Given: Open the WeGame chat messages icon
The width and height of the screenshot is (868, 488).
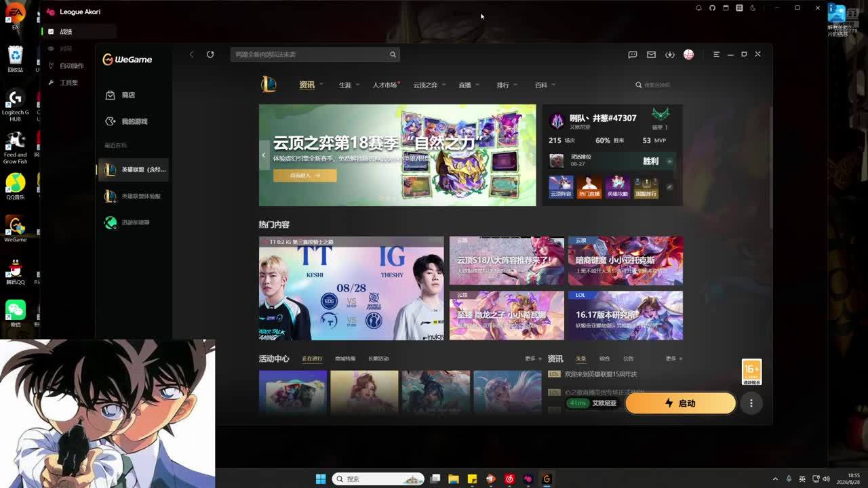Looking at the screenshot, I should coord(633,54).
